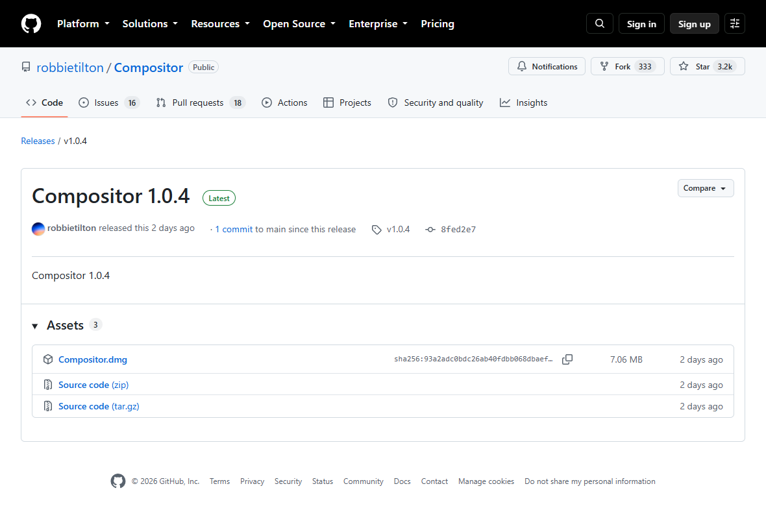The width and height of the screenshot is (766, 532).
Task: Open the Insights tab
Action: (x=523, y=103)
